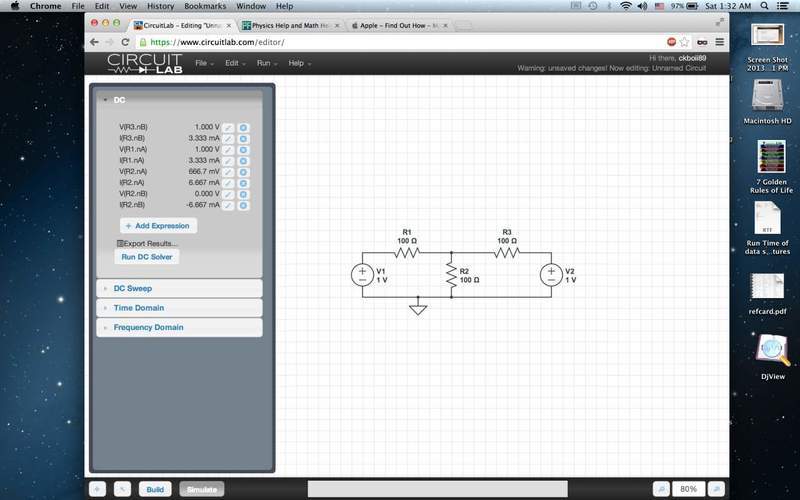This screenshot has height=500, width=800.
Task: Switch to Simulate mode
Action: coord(202,489)
